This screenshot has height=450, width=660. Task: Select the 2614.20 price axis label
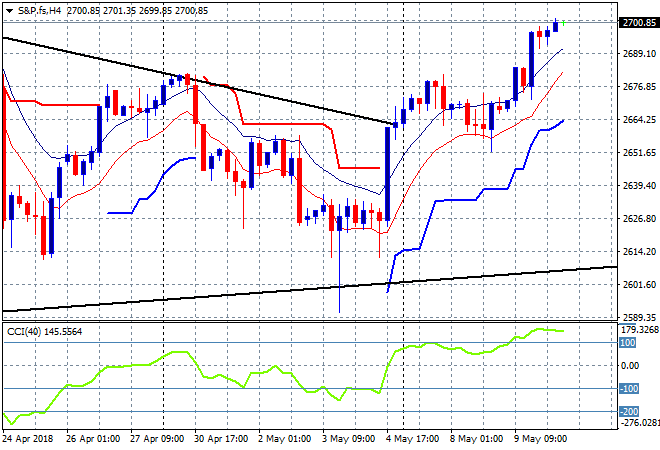tap(637, 252)
